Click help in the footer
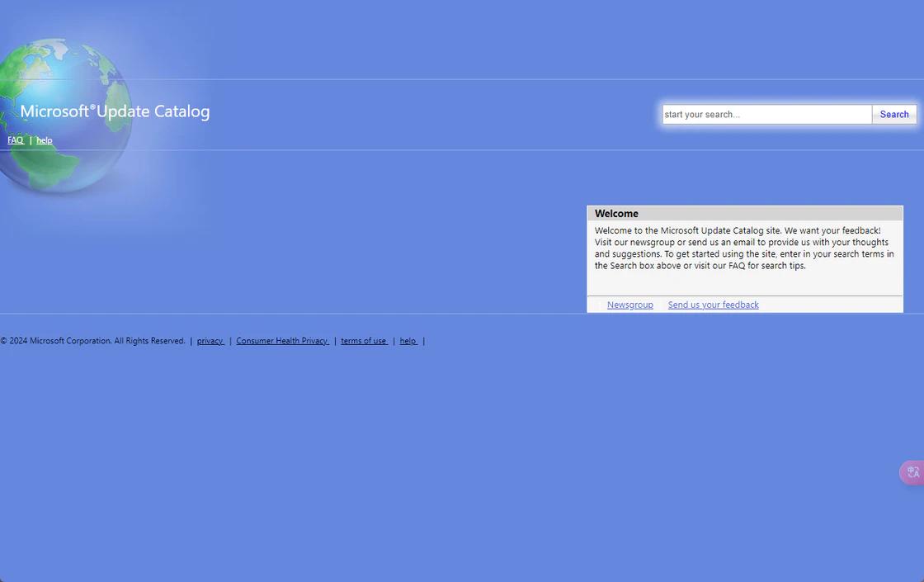Screen dimensions: 924x582 pyautogui.click(x=408, y=340)
